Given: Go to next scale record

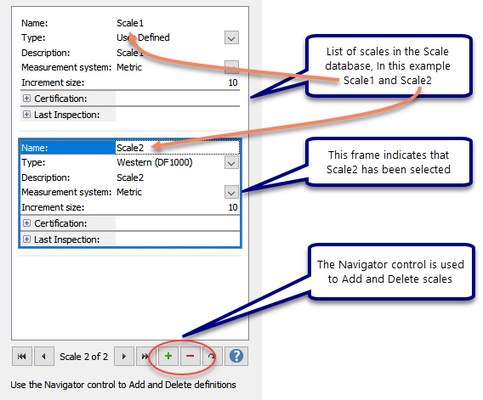Looking at the screenshot, I should (124, 356).
